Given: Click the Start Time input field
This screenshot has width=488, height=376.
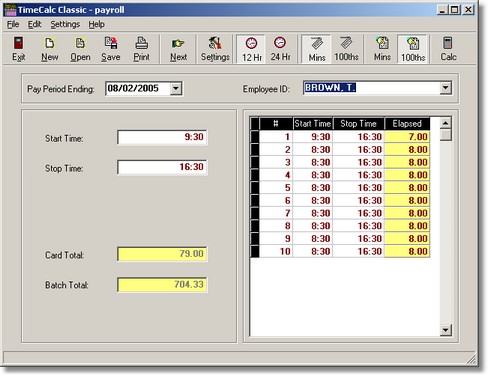Looking at the screenshot, I should pyautogui.click(x=162, y=137).
